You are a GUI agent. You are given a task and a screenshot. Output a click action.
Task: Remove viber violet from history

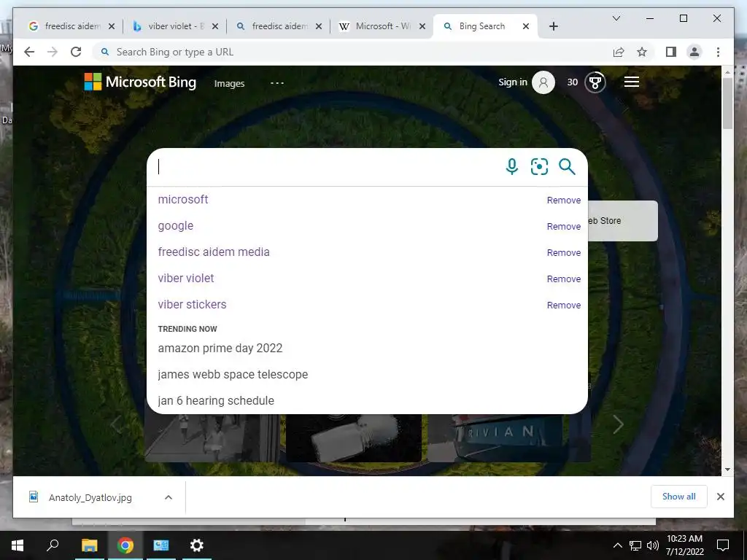click(x=564, y=279)
